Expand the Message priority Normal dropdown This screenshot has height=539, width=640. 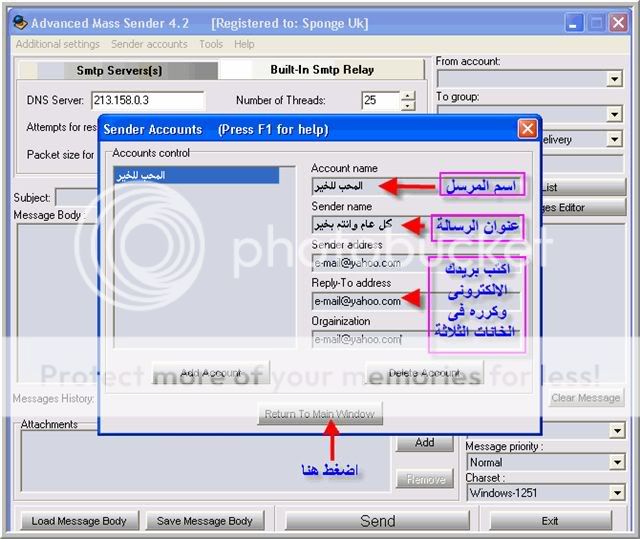[618, 462]
